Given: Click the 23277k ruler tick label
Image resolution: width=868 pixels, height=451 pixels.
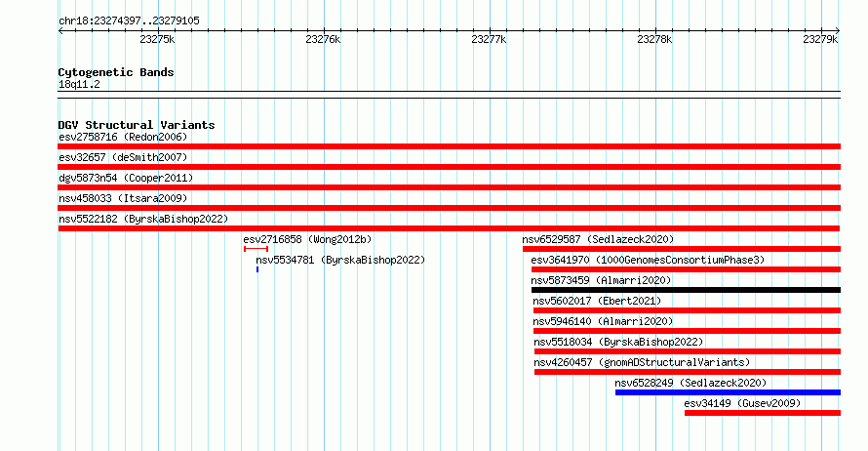Looking at the screenshot, I should (x=489, y=39).
